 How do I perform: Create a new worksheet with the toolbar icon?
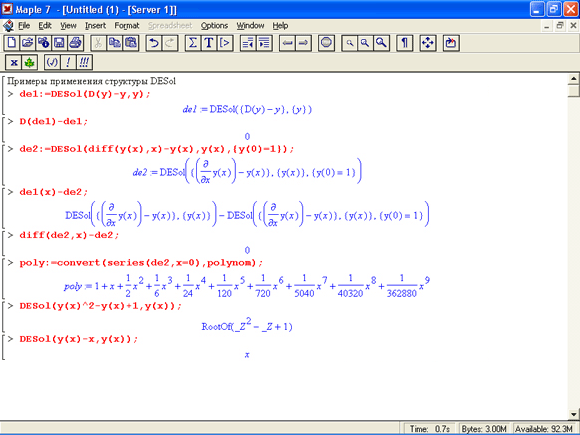(x=11, y=43)
